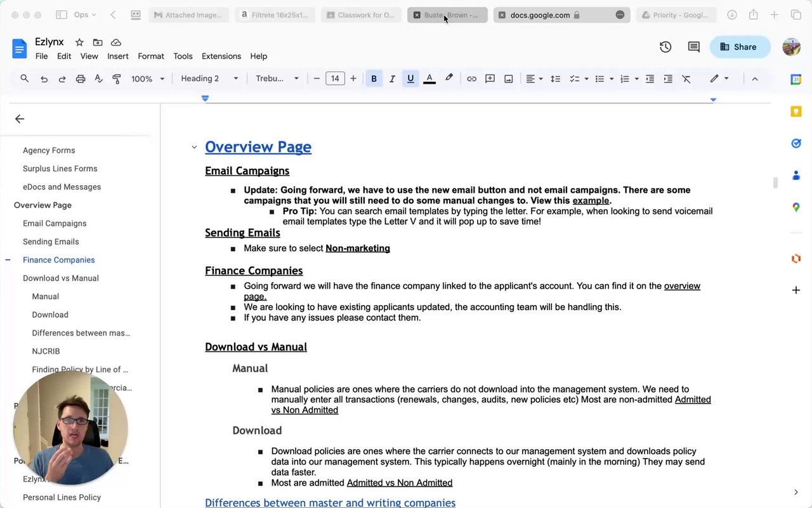
Task: Show all comments panel icon
Action: 694,47
